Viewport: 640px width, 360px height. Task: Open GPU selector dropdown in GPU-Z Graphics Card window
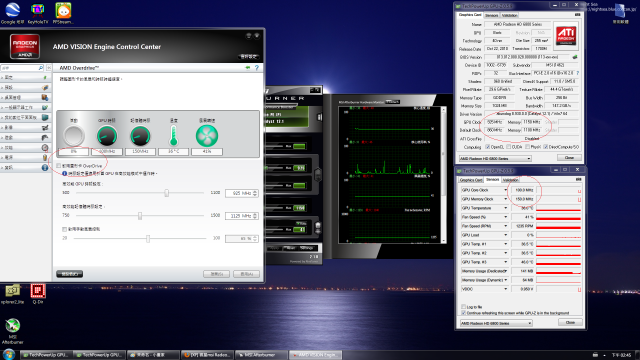(x=495, y=158)
